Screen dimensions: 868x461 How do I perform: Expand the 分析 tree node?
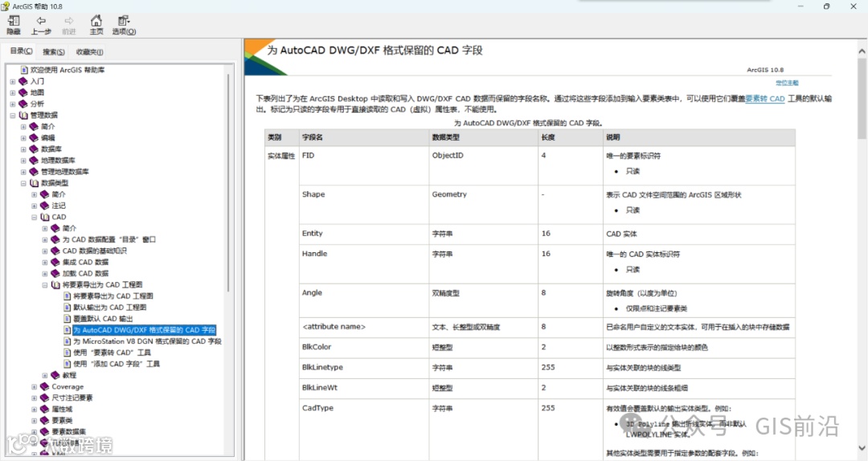pos(13,104)
